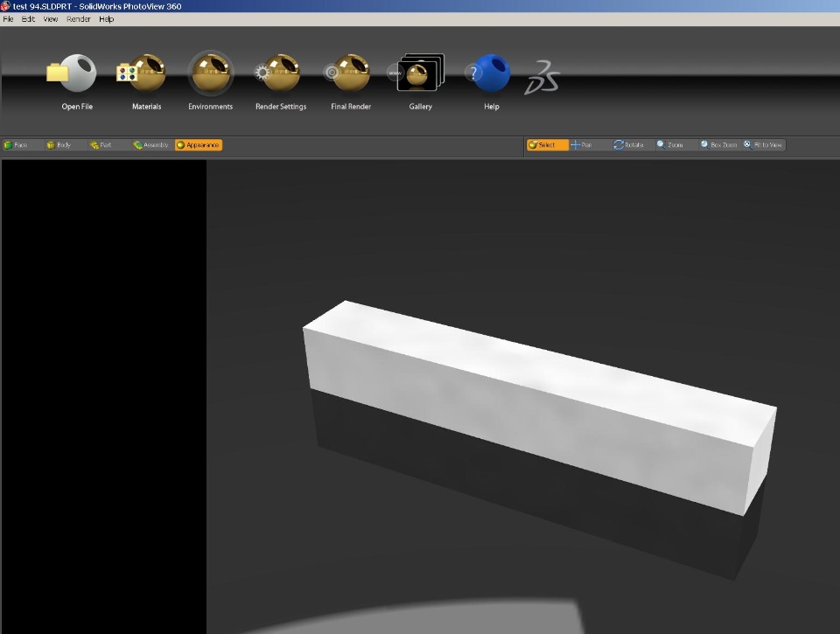Activate the Box Zoom tool
Viewport: 840px width, 634px height.
pos(719,145)
